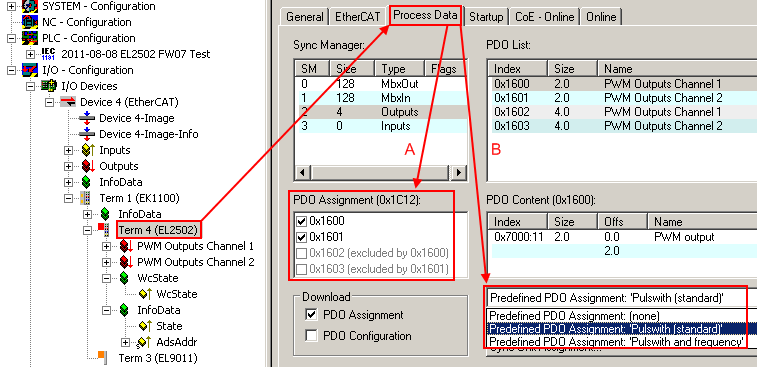The height and width of the screenshot is (367, 757).
Task: Click the green InfoData icon under Device 4
Action: click(x=86, y=182)
